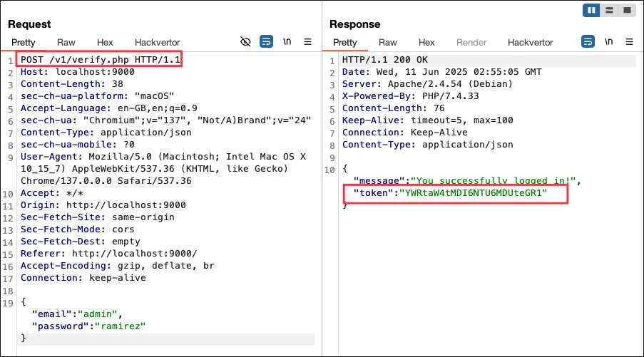Select side-by-side split layout icon

pos(591,10)
